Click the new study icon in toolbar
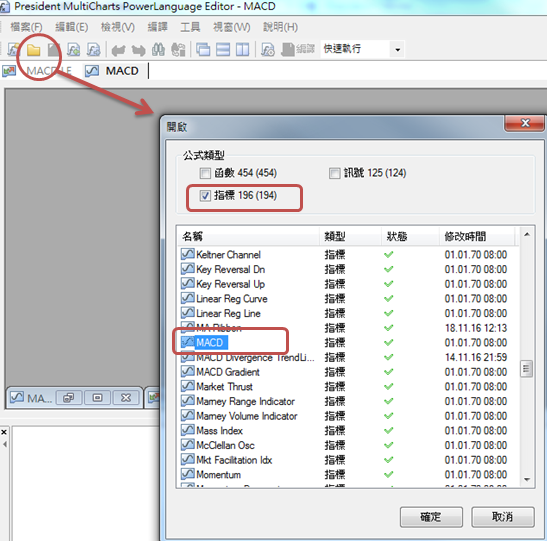Screen dimensions: 547x541 tap(14, 50)
